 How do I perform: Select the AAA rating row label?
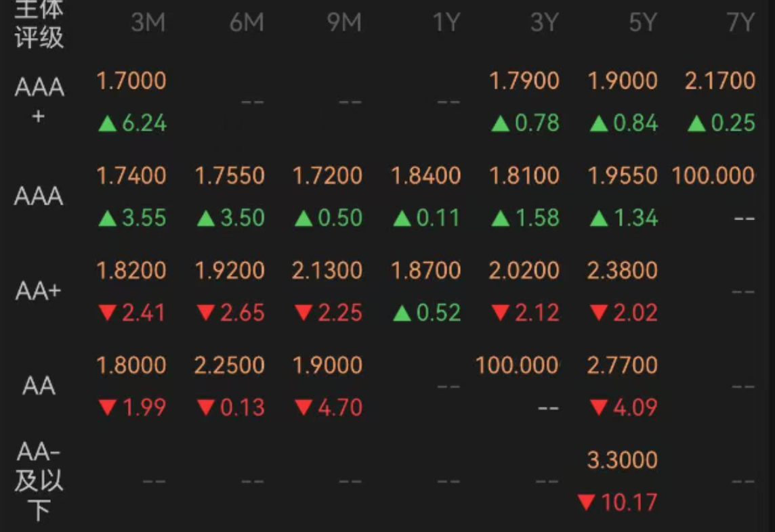point(39,197)
